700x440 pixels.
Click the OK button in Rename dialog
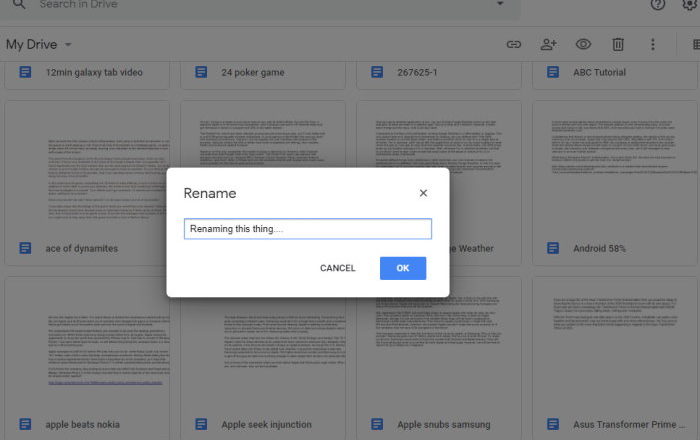(x=403, y=268)
